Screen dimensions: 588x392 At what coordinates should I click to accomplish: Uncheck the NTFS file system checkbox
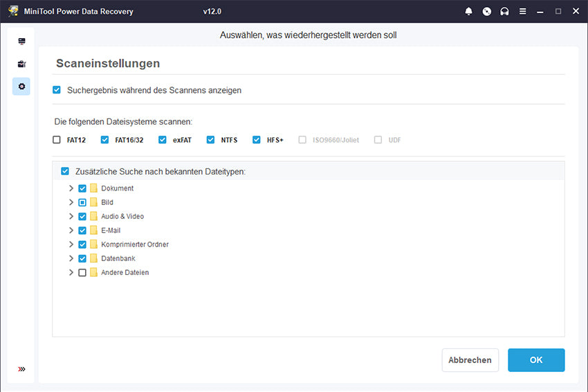(x=210, y=140)
